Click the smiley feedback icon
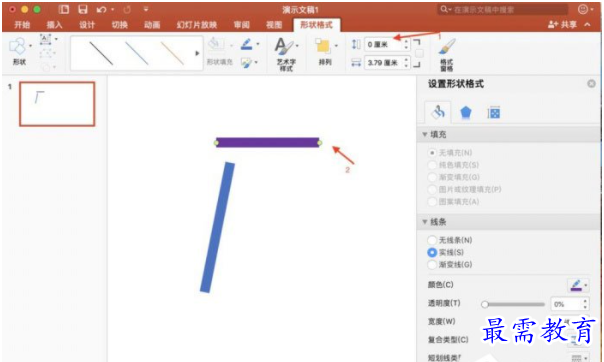 pos(583,9)
